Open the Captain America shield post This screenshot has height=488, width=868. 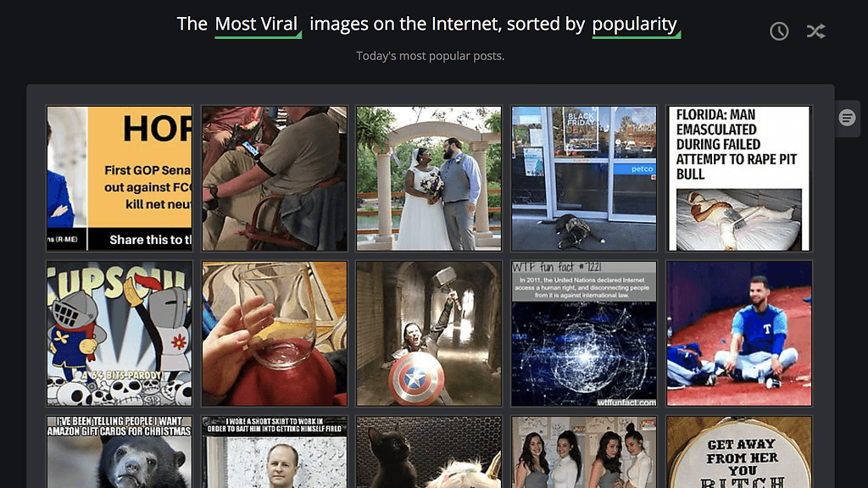(429, 334)
